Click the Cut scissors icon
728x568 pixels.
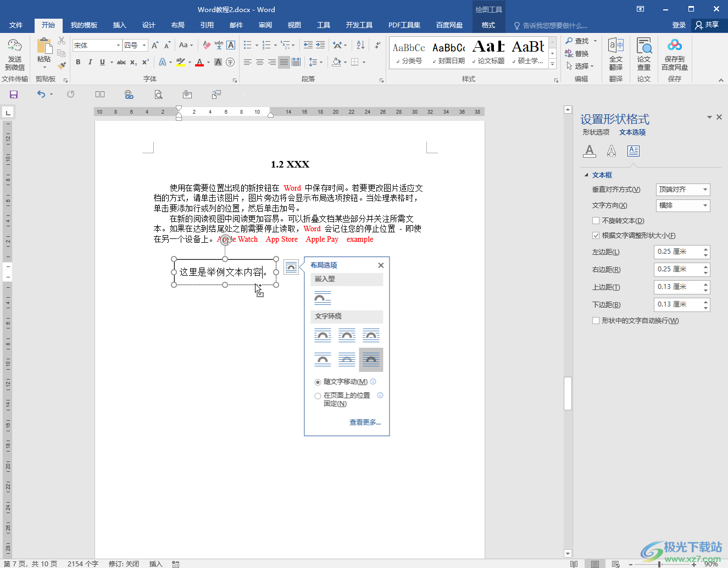pos(62,41)
